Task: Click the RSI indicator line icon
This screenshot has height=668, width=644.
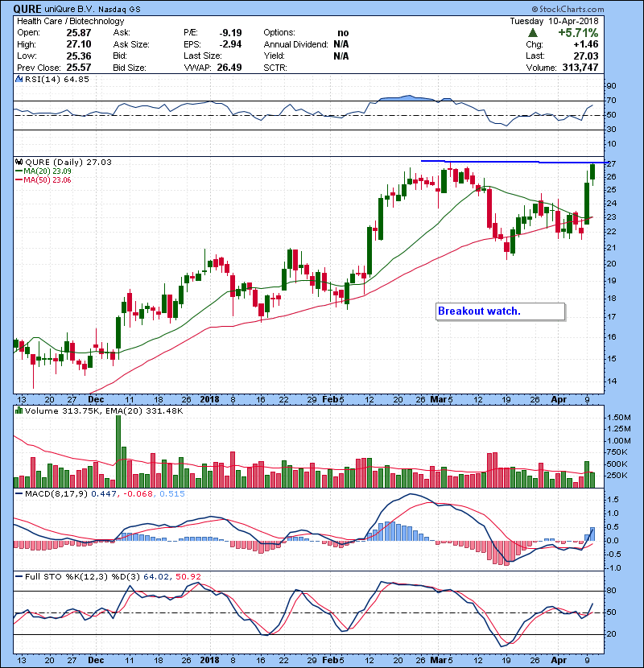Action: [x=19, y=79]
